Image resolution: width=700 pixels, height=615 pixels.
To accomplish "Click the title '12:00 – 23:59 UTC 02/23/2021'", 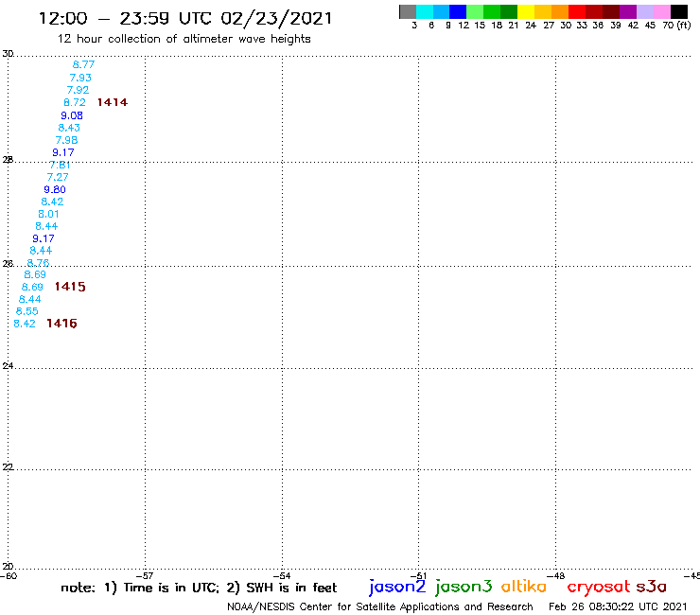I will 185,19.
